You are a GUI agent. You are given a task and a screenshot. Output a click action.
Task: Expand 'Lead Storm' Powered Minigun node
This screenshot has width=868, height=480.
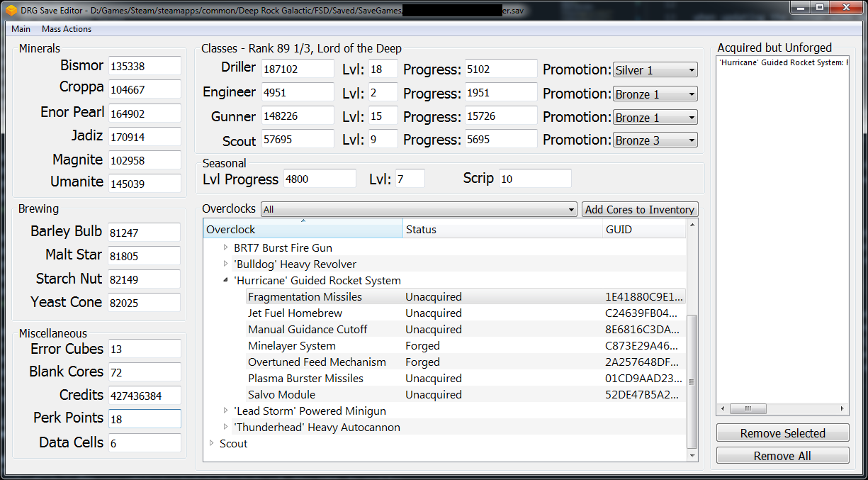226,411
